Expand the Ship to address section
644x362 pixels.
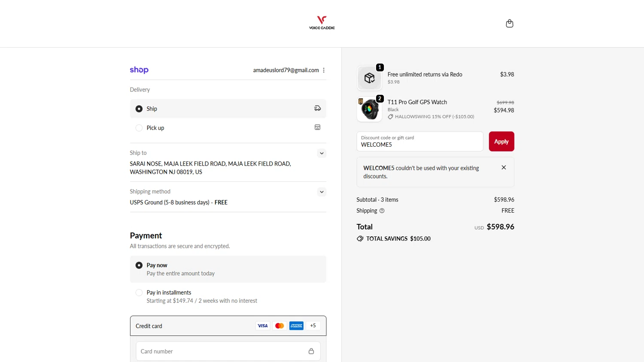pos(322,153)
